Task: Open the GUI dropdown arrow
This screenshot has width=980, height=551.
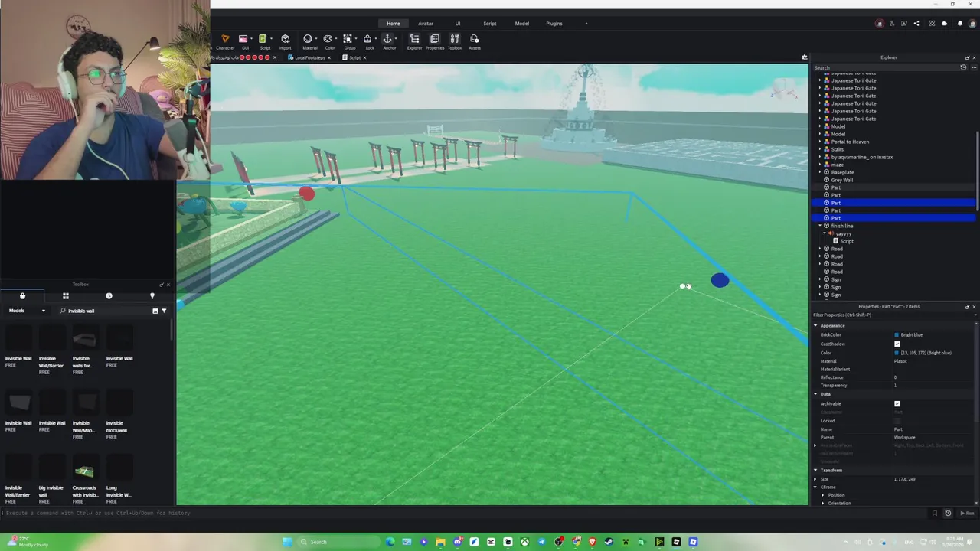Action: [x=251, y=38]
